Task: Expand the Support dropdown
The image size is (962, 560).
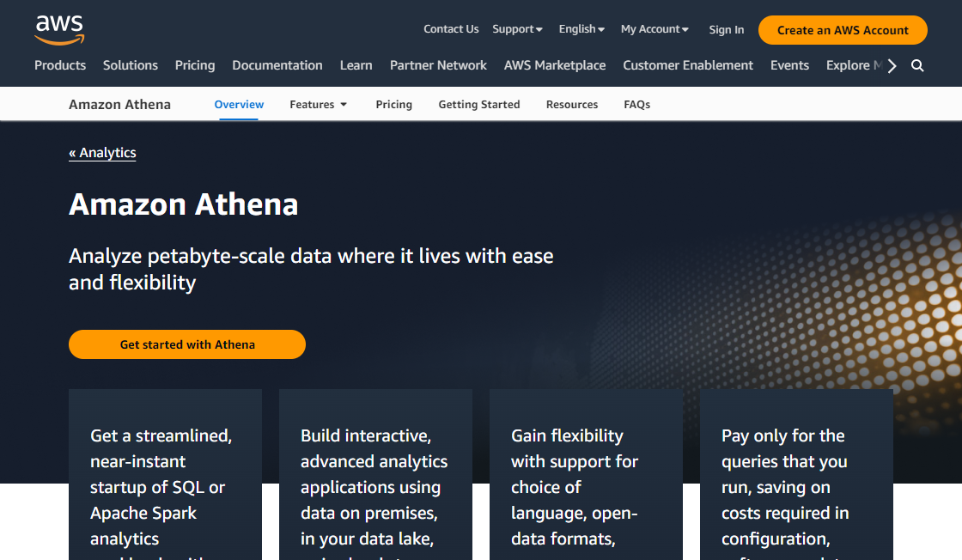Action: [517, 28]
